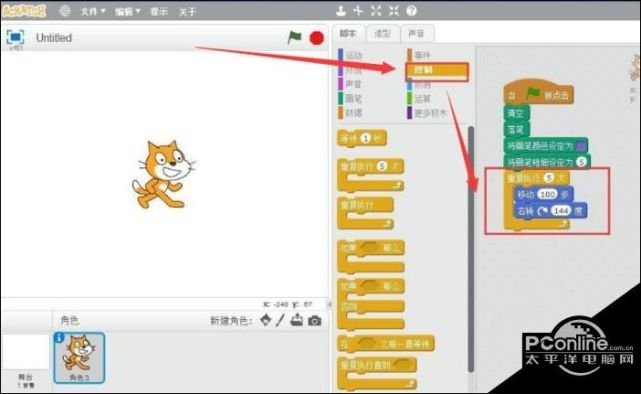The image size is (641, 394).
Task: Click the purple pen color swatch
Action: pyautogui.click(x=580, y=146)
